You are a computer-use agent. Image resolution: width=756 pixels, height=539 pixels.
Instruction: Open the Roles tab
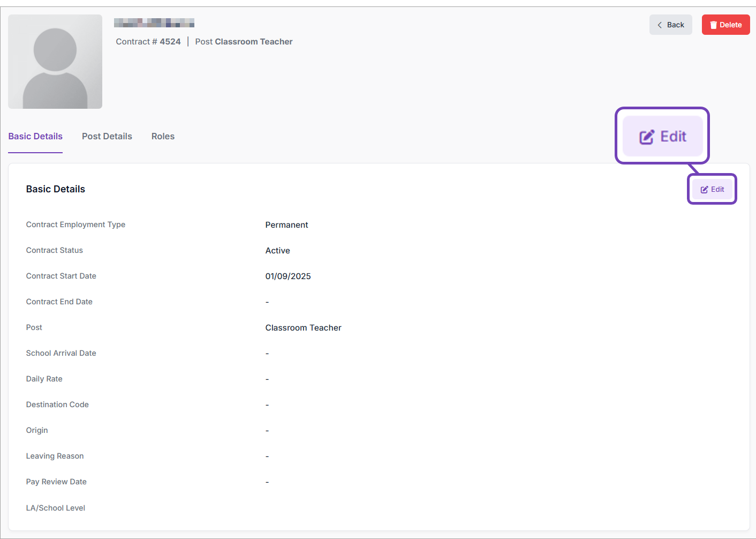(x=163, y=137)
